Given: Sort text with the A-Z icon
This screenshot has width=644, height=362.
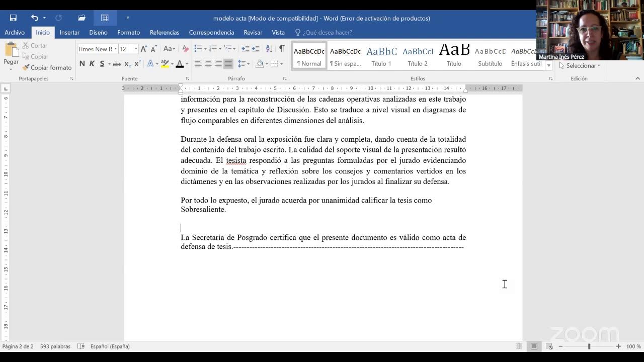Looking at the screenshot, I should [269, 49].
